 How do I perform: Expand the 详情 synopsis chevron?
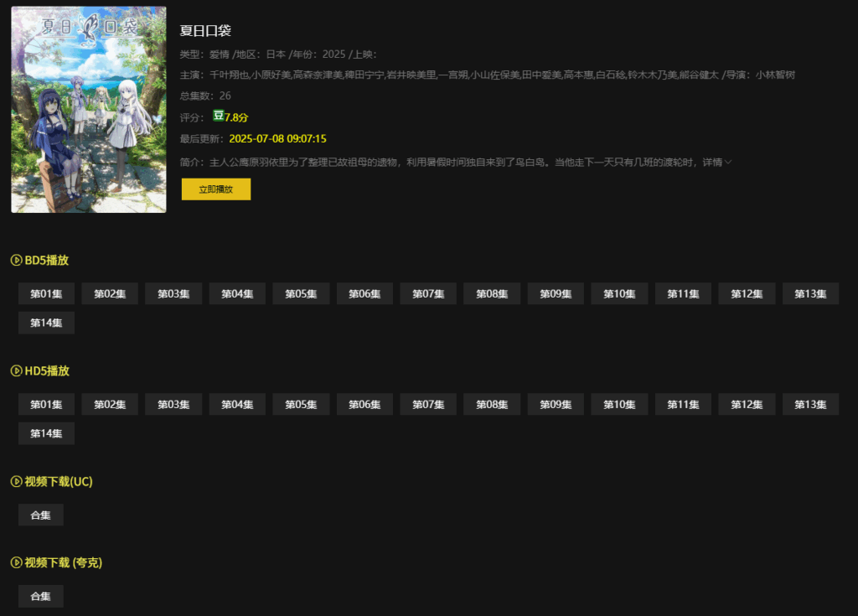point(728,162)
